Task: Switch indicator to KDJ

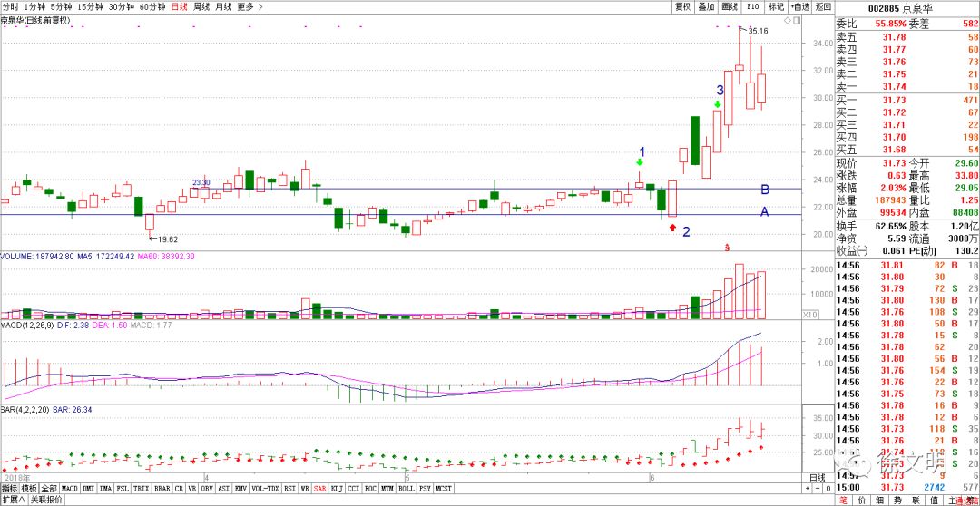Action: [x=337, y=488]
